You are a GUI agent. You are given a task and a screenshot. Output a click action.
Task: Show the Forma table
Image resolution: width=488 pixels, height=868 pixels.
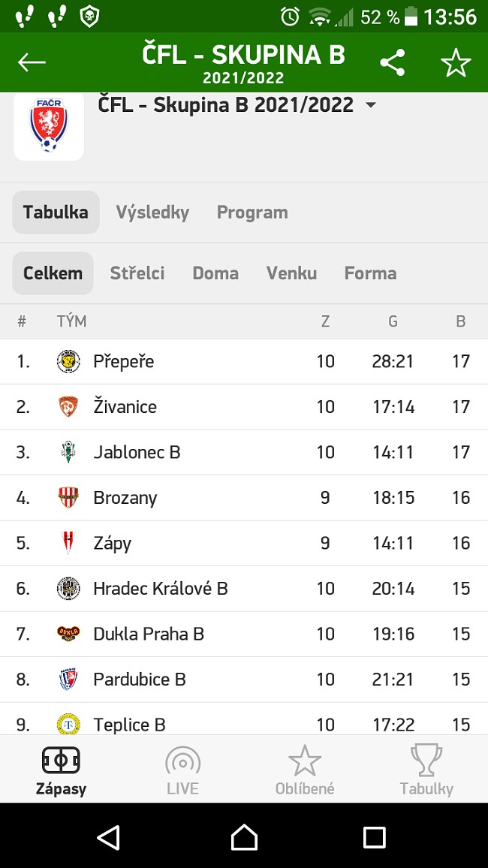coord(370,273)
